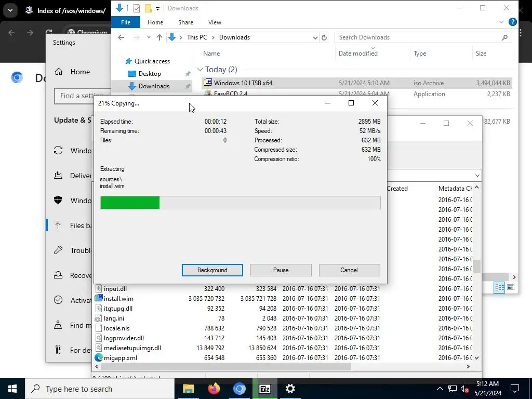
Task: Click This PC in the breadcrumb path
Action: (197, 37)
